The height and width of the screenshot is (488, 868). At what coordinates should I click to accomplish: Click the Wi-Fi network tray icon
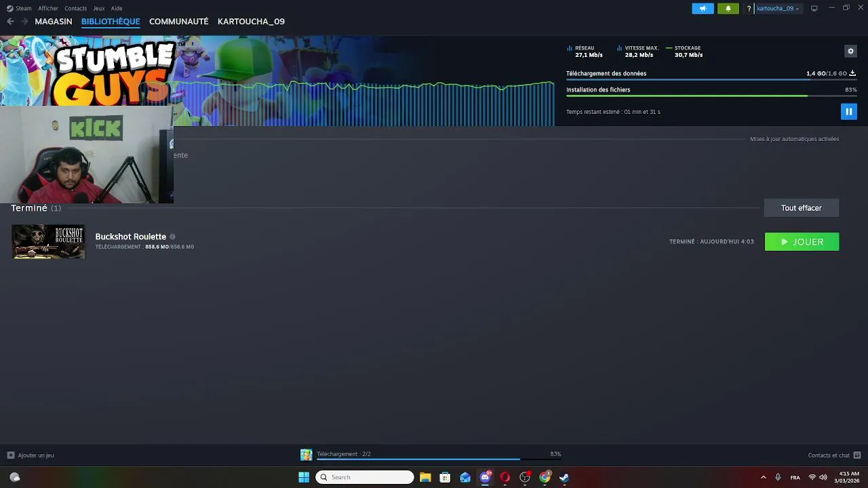pos(812,477)
